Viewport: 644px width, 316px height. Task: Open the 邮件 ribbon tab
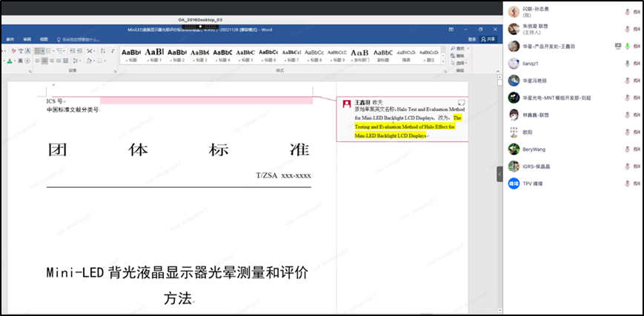click(10, 39)
